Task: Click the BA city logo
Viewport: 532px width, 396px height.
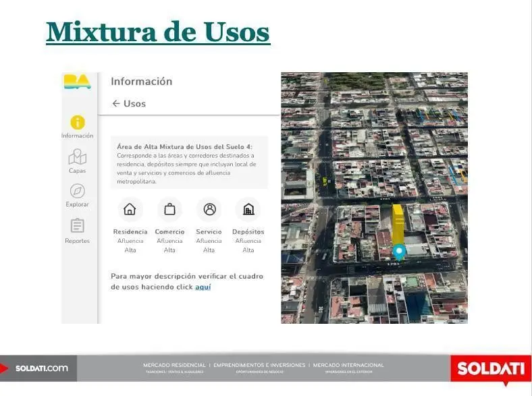Action: coord(77,82)
